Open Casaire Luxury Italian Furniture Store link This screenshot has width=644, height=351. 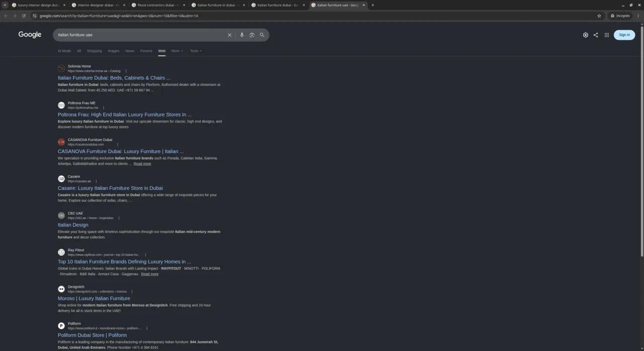(110, 188)
